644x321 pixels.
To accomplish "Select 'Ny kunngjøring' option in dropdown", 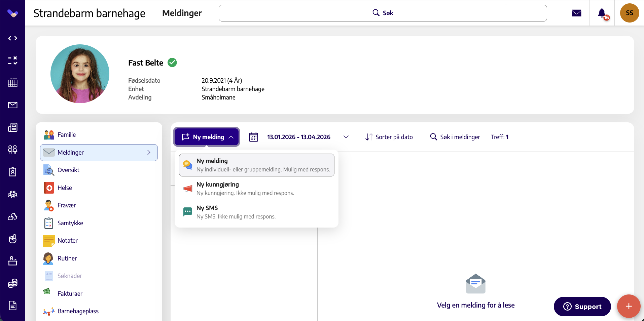I will [256, 189].
